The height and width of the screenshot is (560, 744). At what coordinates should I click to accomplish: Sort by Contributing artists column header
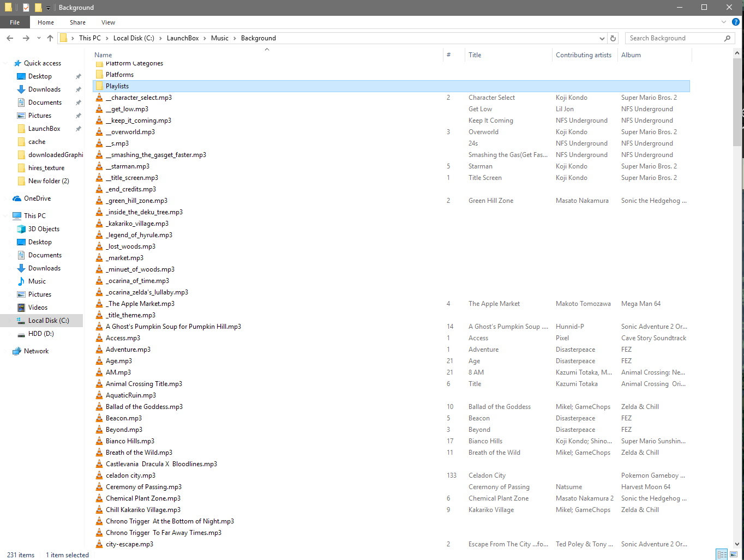click(x=585, y=55)
